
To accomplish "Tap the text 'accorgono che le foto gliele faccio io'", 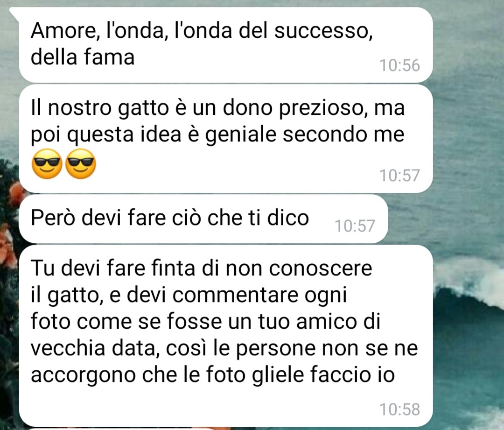I will tap(212, 375).
